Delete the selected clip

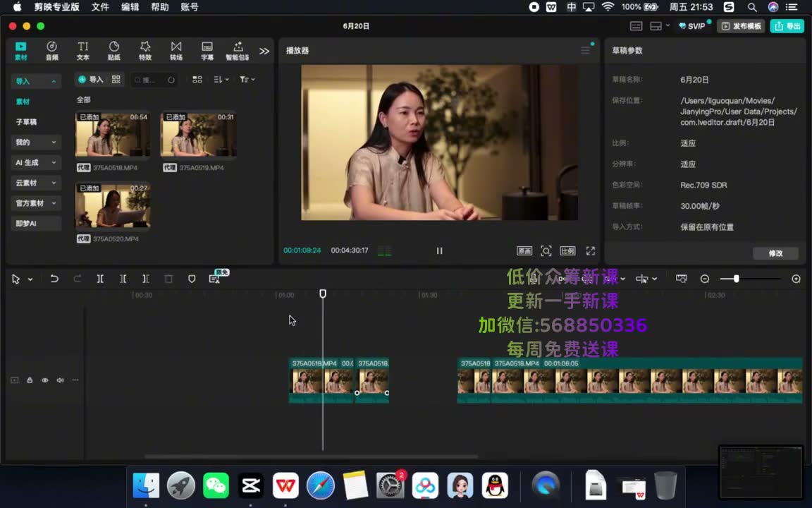tap(168, 279)
